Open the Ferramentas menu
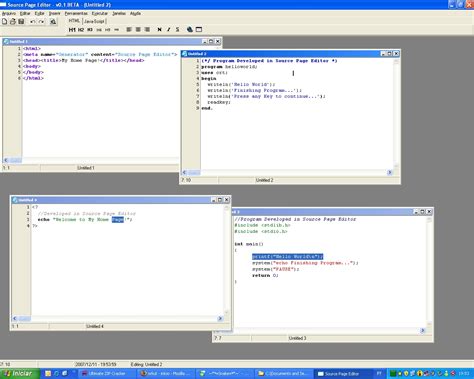 click(x=76, y=13)
